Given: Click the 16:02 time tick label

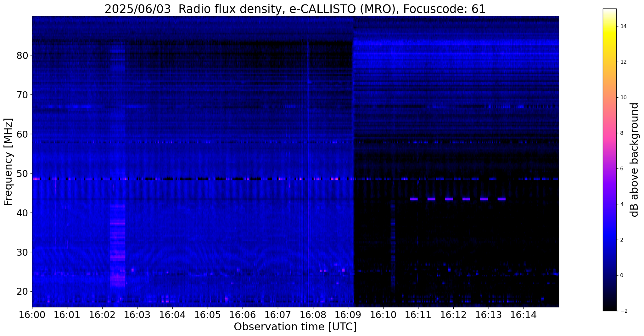Looking at the screenshot, I should 102,315.
